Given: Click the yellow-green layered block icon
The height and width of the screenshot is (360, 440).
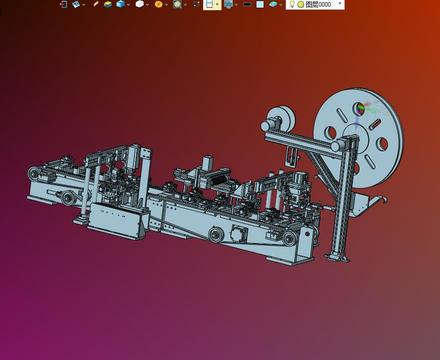Looking at the screenshot, I should pyautogui.click(x=107, y=4).
